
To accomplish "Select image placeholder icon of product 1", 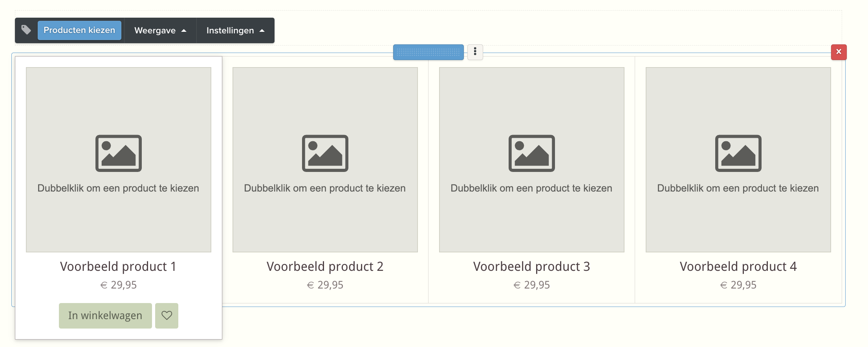I will pyautogui.click(x=119, y=153).
